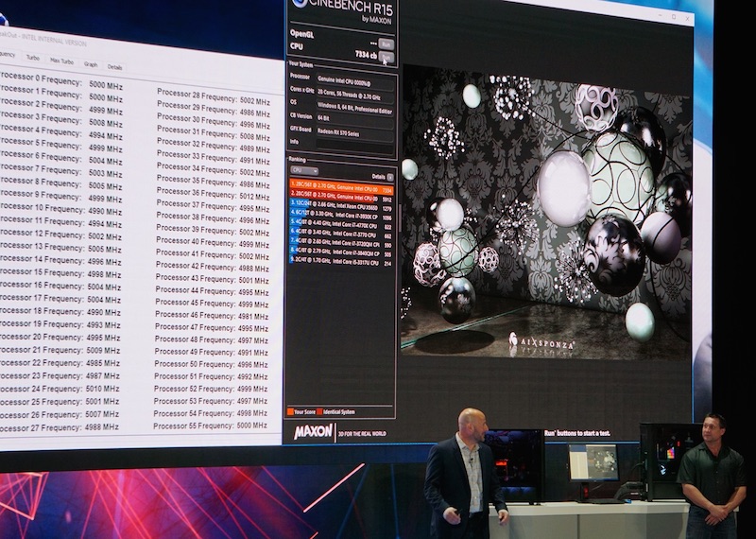The image size is (756, 539).
Task: Select the Core i7-3720QM ranking entry
Action: [341, 244]
